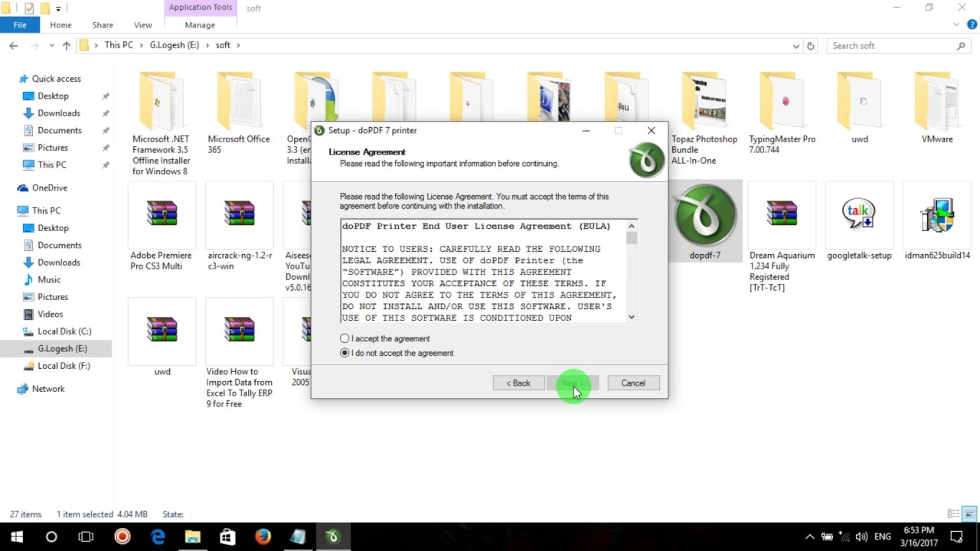This screenshot has width=980, height=551.
Task: Click G.Logesh (E:) in the breadcrumb
Action: click(175, 45)
